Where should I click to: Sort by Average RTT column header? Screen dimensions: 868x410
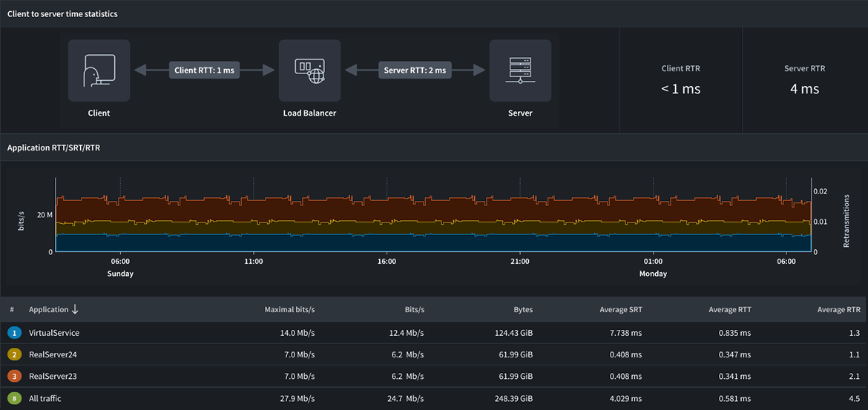click(729, 309)
